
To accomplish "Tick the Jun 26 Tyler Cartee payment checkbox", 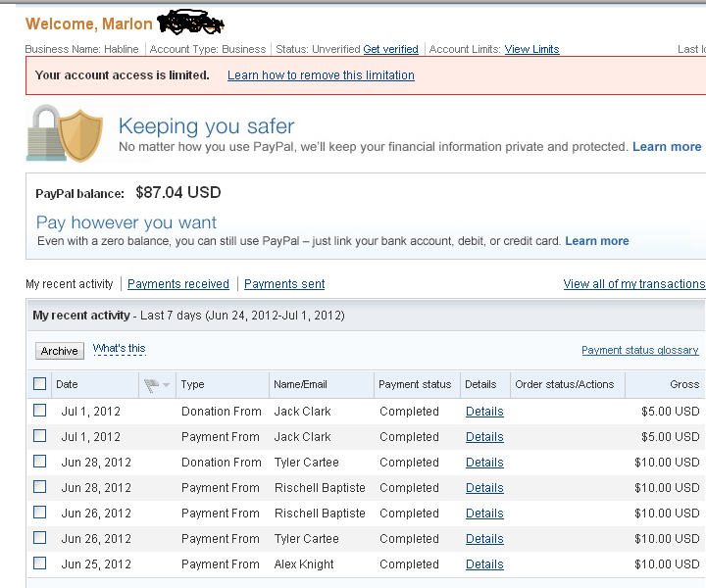I will [39, 538].
